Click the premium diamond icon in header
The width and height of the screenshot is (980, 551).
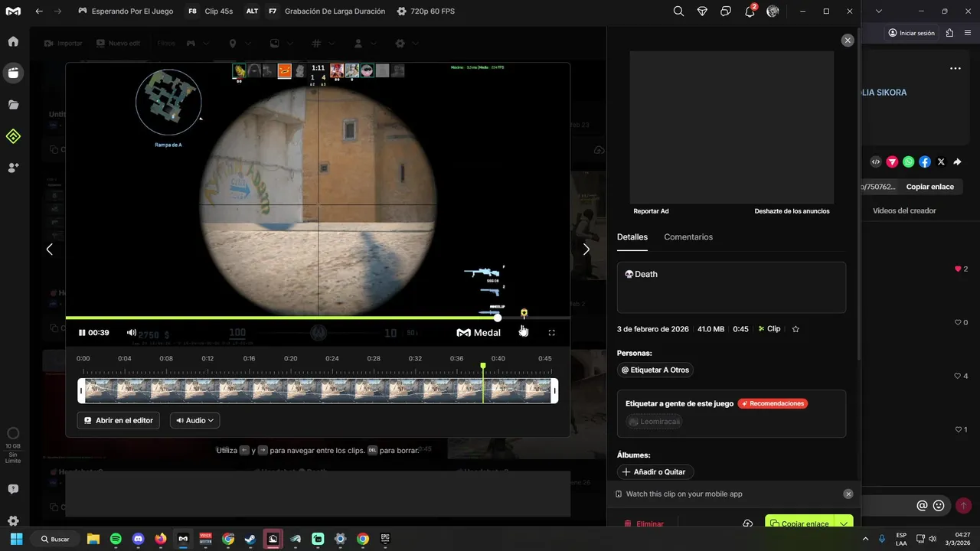(x=702, y=11)
